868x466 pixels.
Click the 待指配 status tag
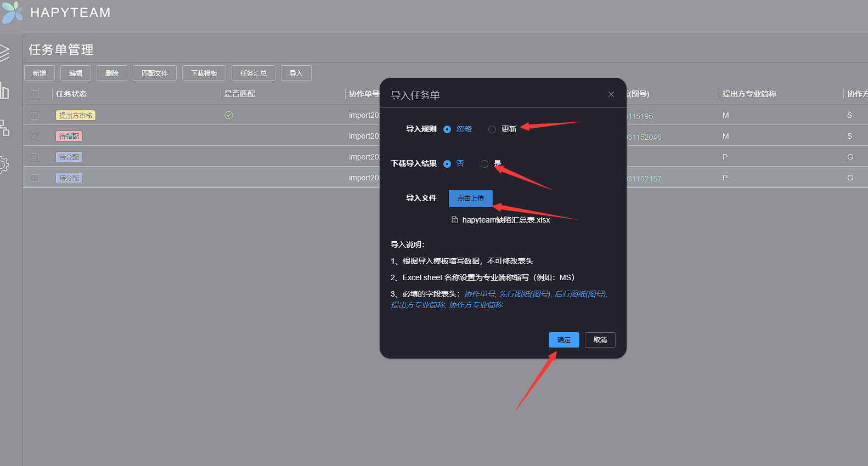69,136
